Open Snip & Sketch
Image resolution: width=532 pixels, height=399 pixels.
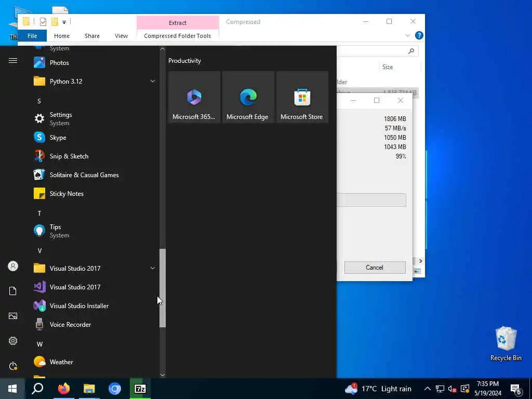coord(94,156)
